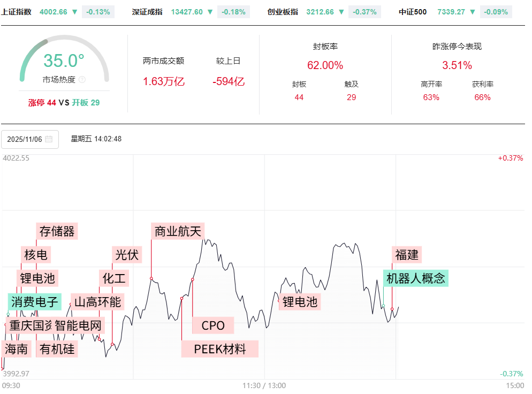Click the 涨停 44 limit-up count
This screenshot has height=394, width=532.
point(42,103)
